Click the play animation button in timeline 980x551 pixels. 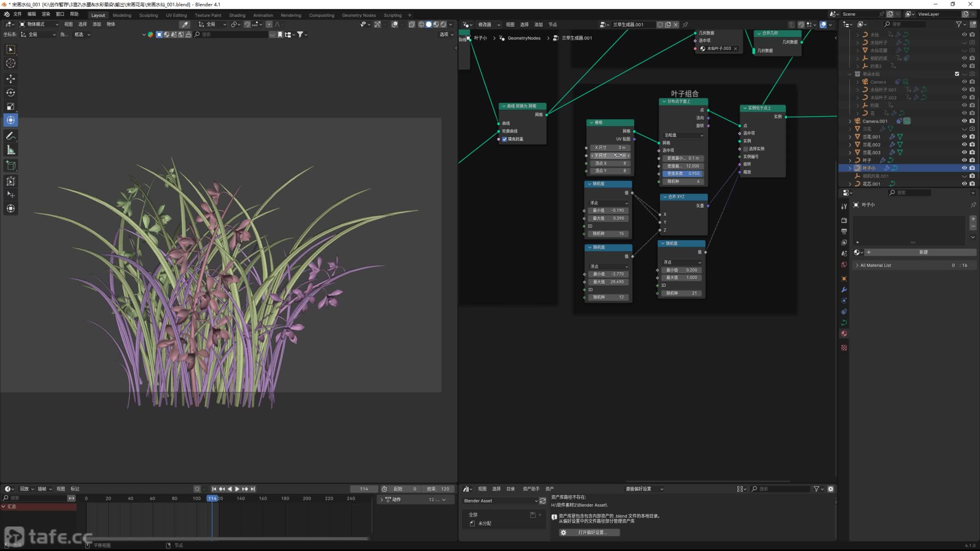pyautogui.click(x=237, y=489)
